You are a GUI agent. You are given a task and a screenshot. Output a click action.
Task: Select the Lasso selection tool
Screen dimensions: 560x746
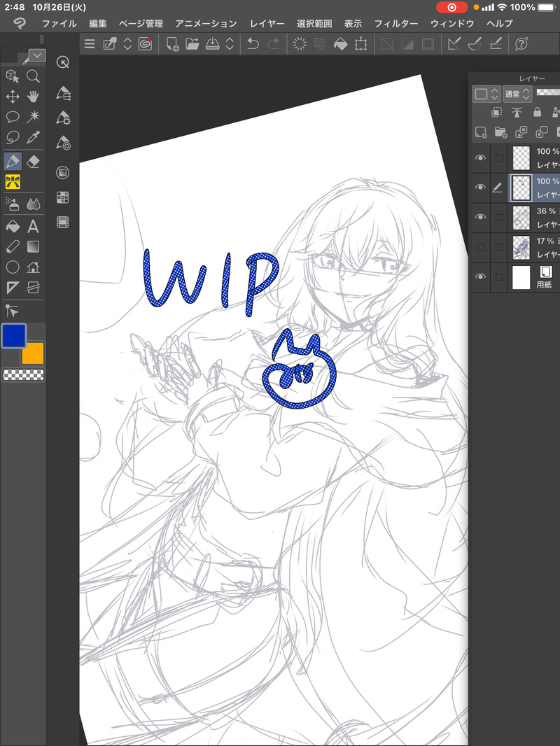pos(13,137)
